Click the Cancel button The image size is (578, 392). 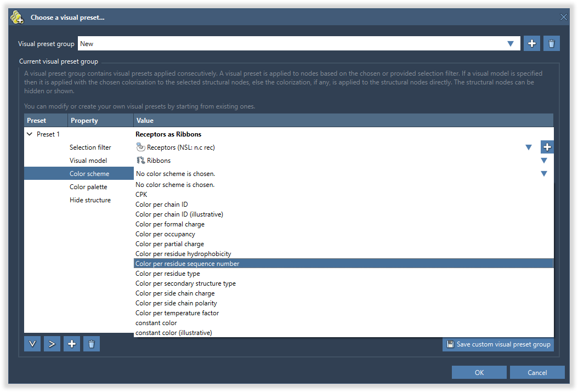coord(537,373)
